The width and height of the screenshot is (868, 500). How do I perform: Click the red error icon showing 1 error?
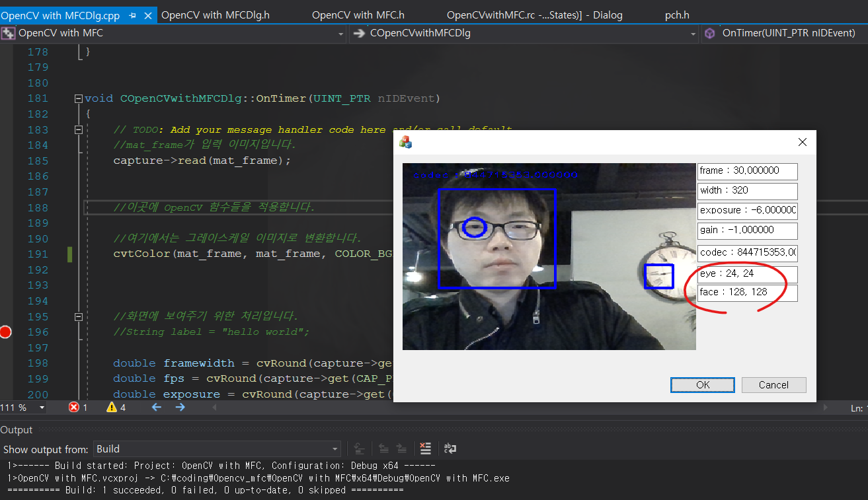click(74, 408)
